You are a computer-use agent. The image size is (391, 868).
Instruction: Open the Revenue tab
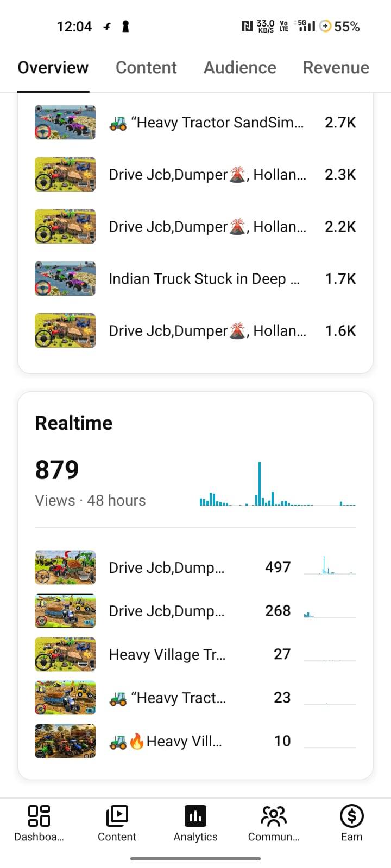pyautogui.click(x=336, y=67)
